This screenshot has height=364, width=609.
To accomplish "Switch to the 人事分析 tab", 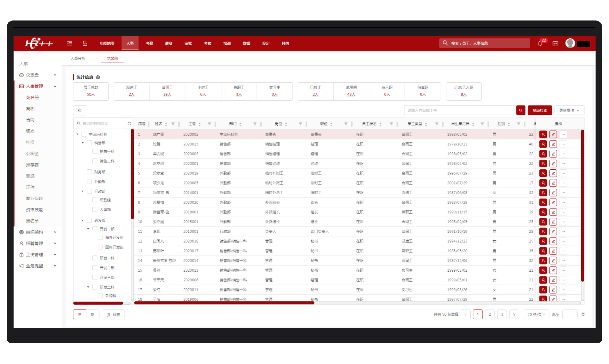I will point(78,58).
